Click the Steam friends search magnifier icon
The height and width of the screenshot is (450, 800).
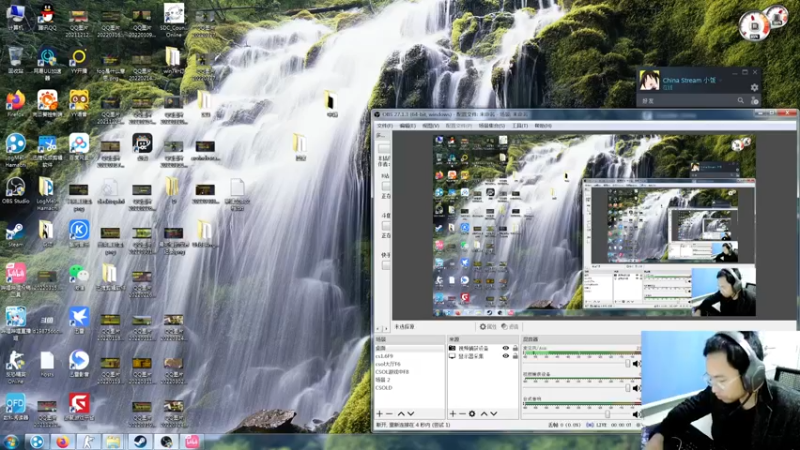tap(740, 101)
